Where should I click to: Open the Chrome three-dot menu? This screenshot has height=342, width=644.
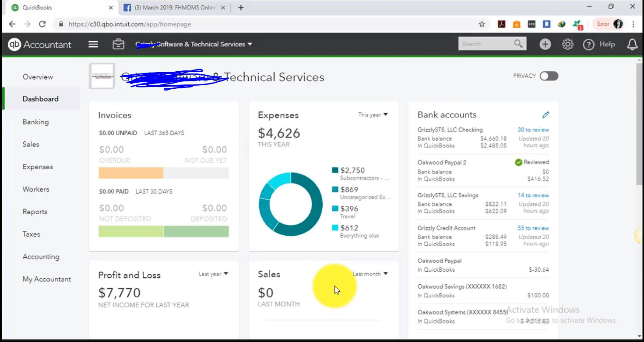pos(633,24)
